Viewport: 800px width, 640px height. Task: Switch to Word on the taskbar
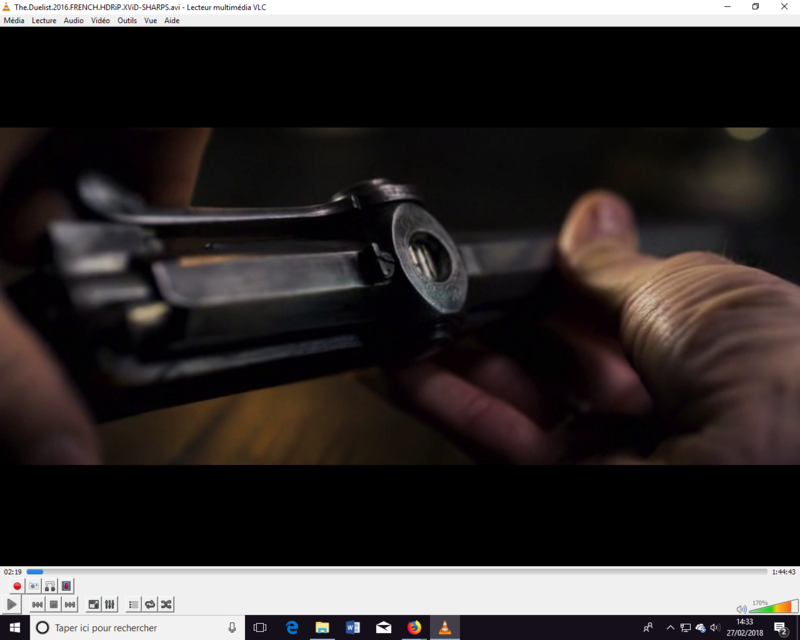click(353, 628)
